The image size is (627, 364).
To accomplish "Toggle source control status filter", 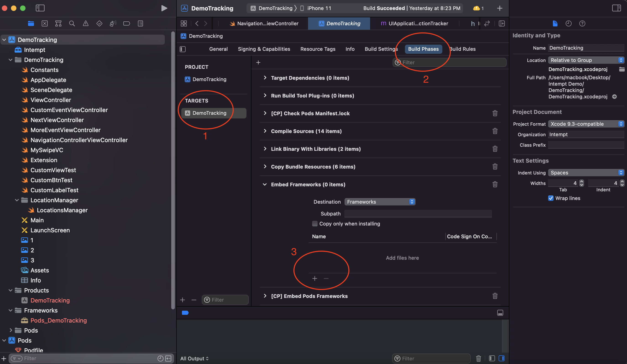I will click(168, 358).
